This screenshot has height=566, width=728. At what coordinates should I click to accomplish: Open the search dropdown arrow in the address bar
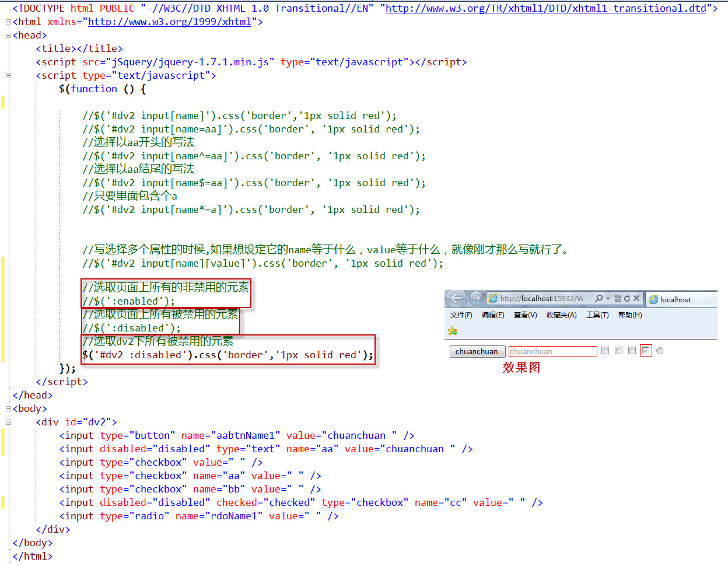coord(607,298)
